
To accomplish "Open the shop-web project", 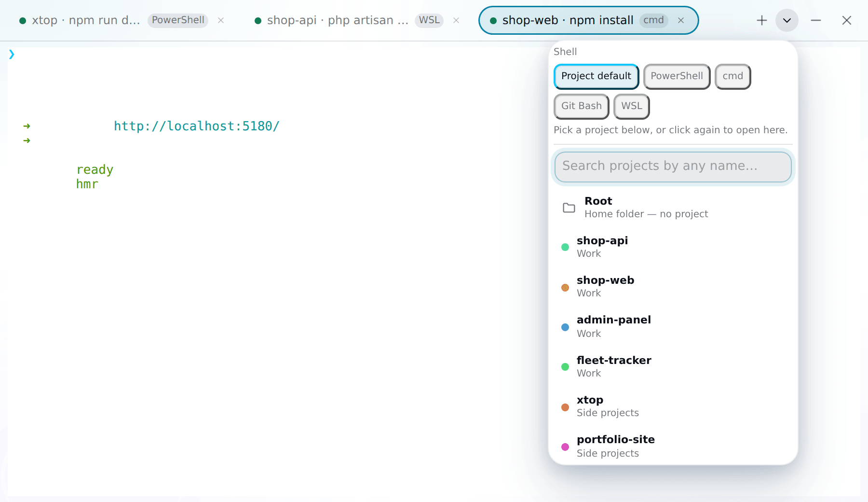I will [x=673, y=287].
